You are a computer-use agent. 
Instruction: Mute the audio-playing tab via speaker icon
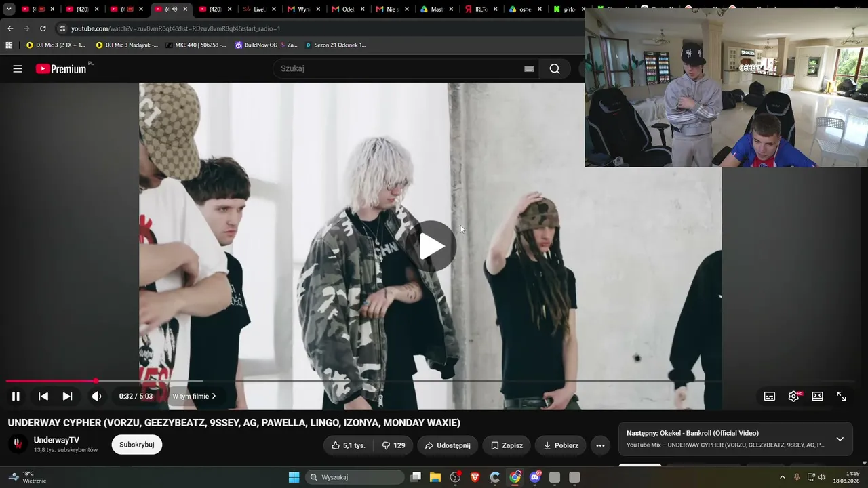(174, 9)
